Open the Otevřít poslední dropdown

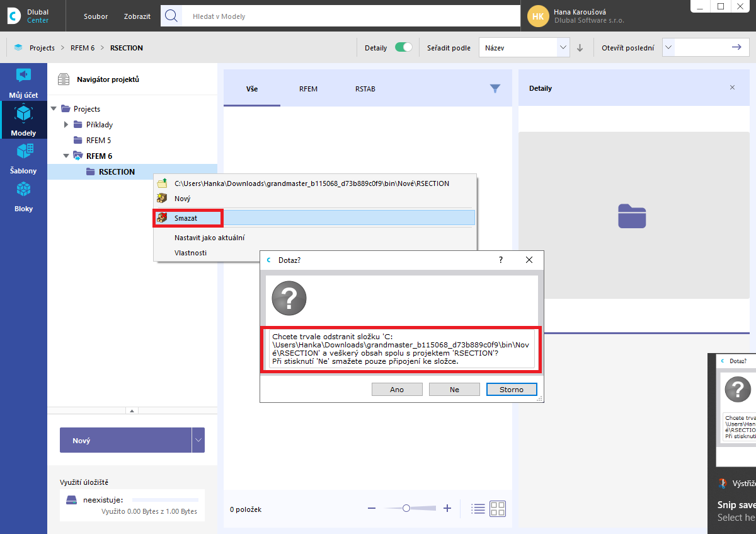pyautogui.click(x=668, y=47)
